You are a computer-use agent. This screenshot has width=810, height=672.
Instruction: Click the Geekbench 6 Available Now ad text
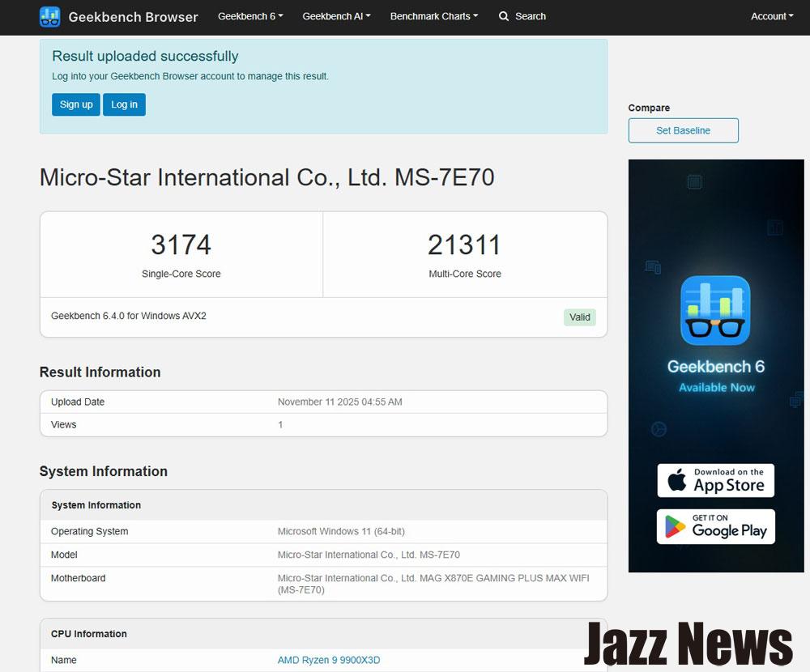[x=716, y=376]
